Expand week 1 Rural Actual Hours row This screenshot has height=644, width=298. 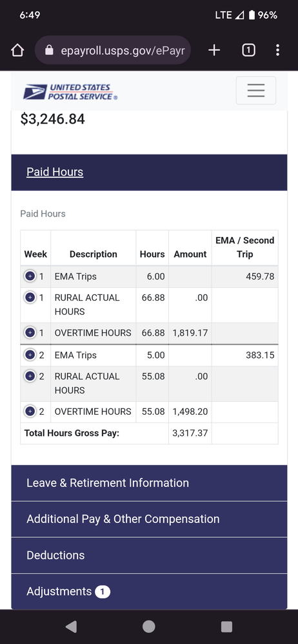click(x=30, y=298)
